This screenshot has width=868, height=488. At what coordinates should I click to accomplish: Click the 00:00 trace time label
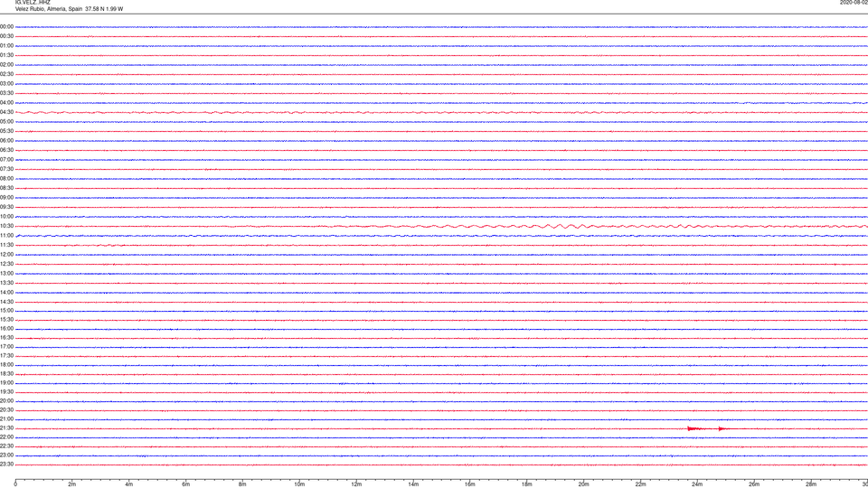(6, 26)
